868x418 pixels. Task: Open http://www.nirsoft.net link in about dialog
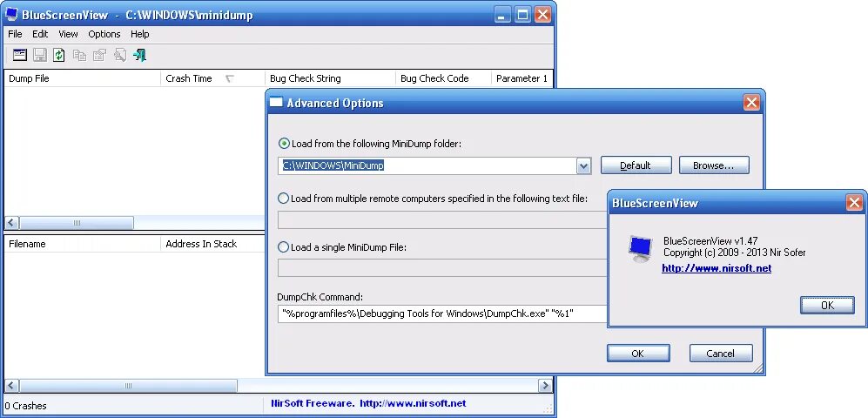coord(717,268)
